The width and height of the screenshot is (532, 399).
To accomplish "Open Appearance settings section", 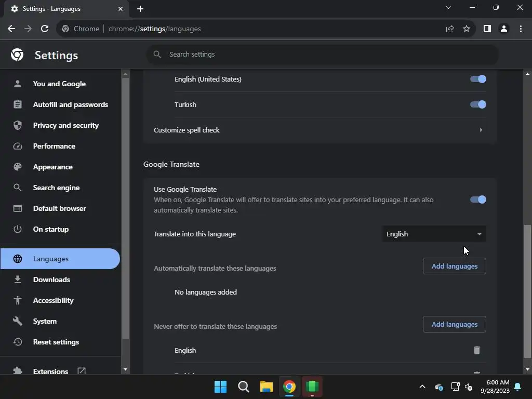I will point(60,167).
